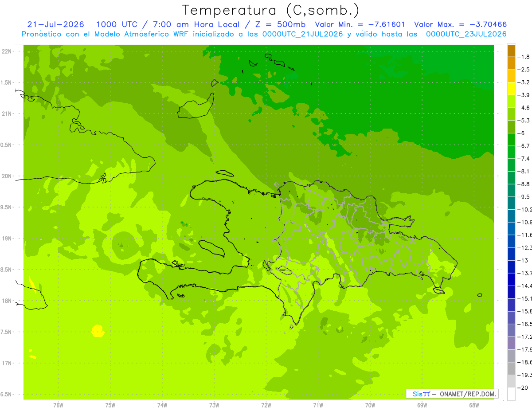Click the "22N" latitude label

7,51
